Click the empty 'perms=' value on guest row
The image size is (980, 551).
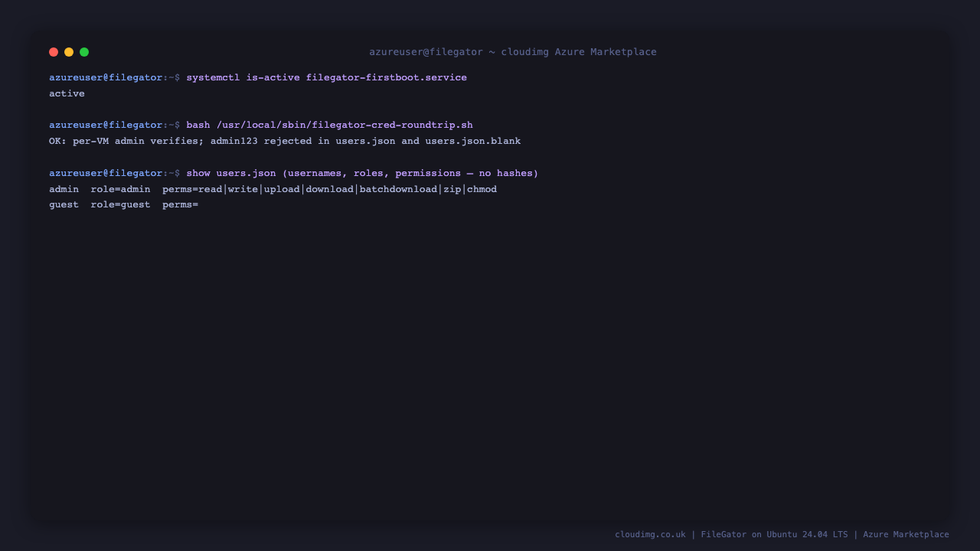pyautogui.click(x=180, y=204)
